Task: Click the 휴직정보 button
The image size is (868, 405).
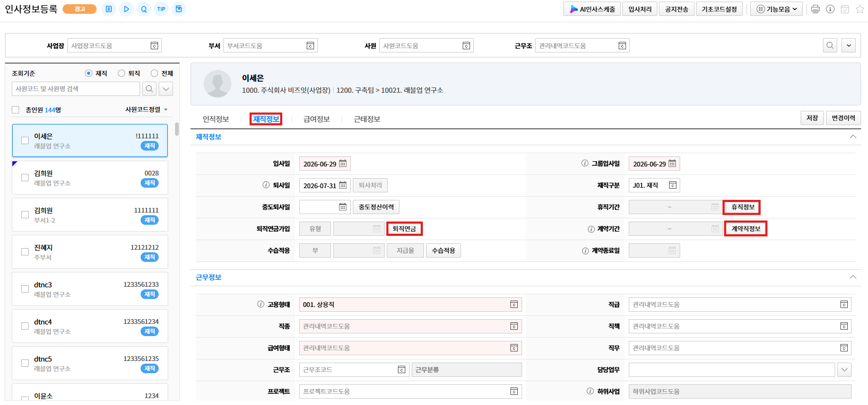Action: (x=743, y=207)
